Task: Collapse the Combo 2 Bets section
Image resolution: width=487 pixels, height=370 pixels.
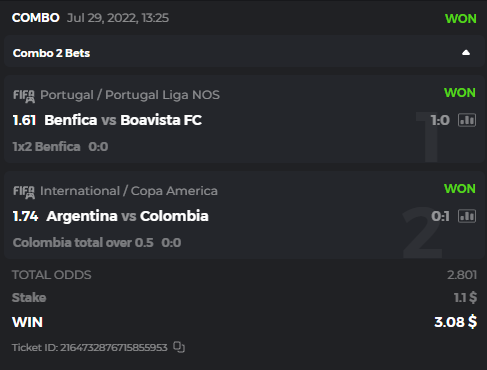Action: click(466, 53)
